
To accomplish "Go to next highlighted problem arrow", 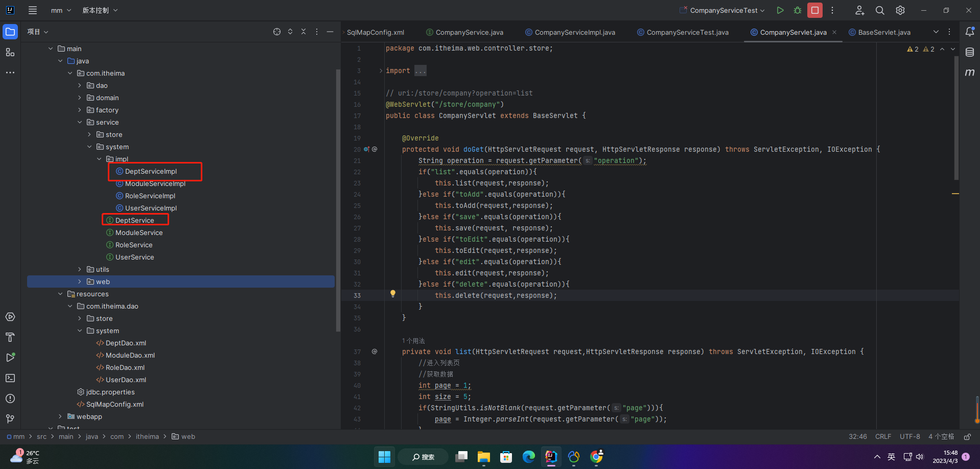I will click(953, 49).
